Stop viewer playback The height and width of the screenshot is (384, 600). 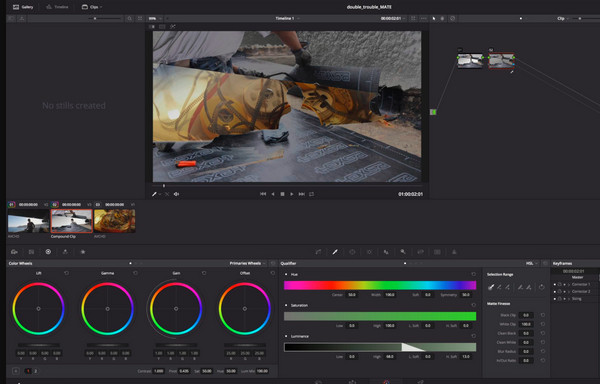point(282,194)
